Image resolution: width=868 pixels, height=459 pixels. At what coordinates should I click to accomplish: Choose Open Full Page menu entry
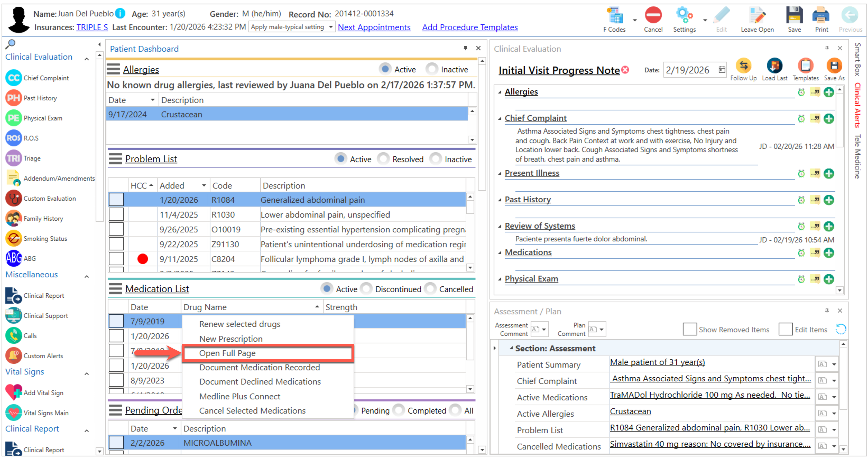tap(228, 353)
